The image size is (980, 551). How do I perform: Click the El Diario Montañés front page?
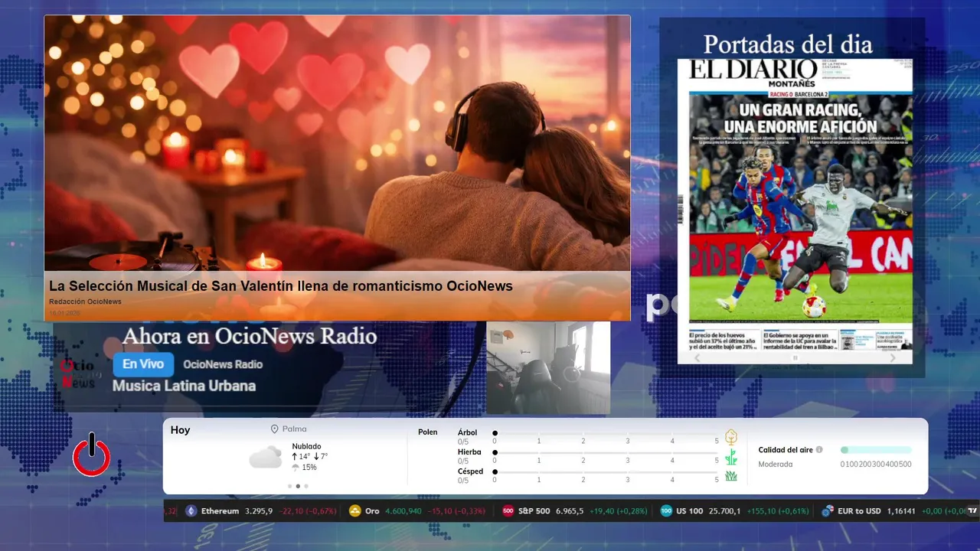tap(795, 204)
